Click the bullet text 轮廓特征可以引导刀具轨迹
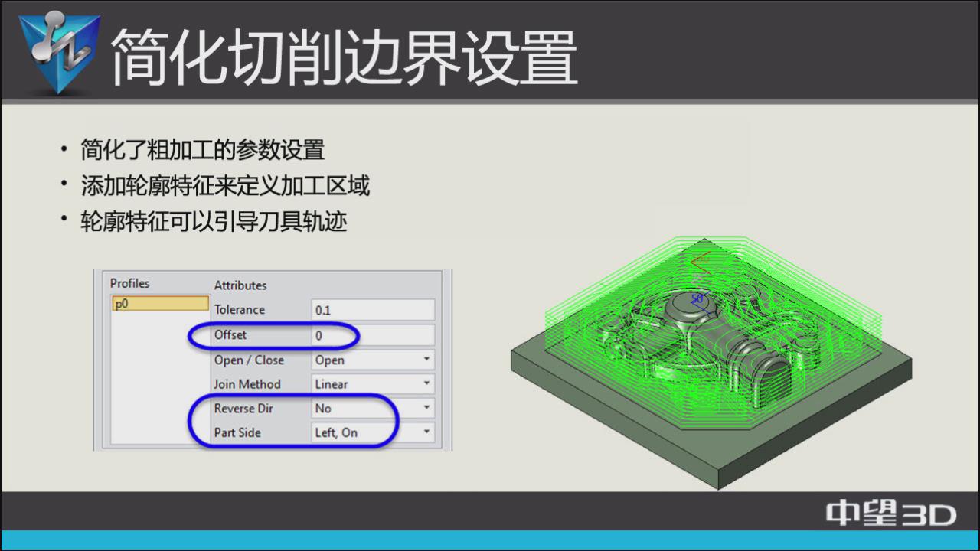The image size is (980, 551). click(x=214, y=222)
